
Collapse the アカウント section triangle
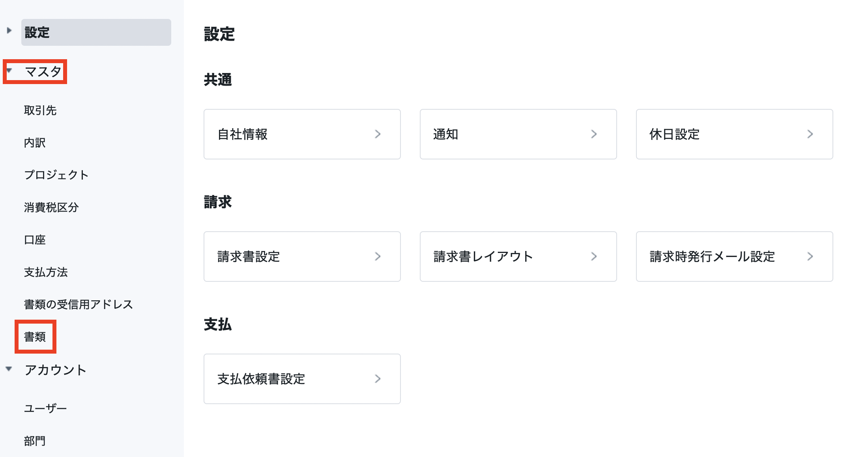pyautogui.click(x=9, y=369)
